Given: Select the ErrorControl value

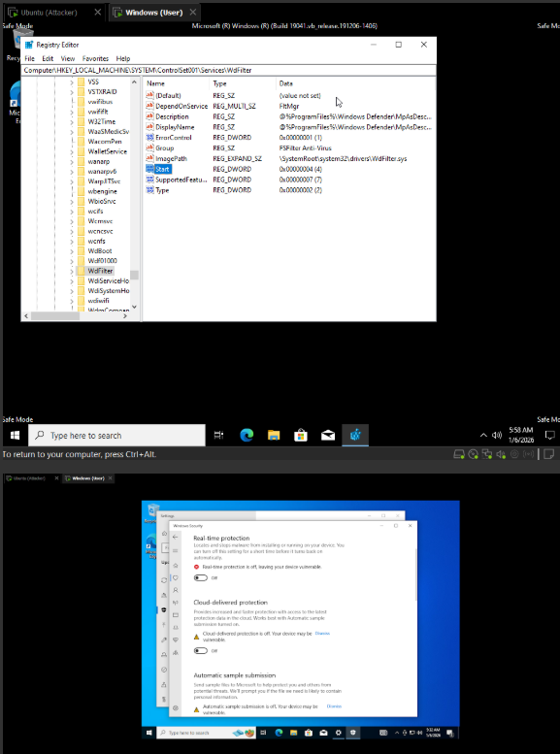Looking at the screenshot, I should (173, 138).
